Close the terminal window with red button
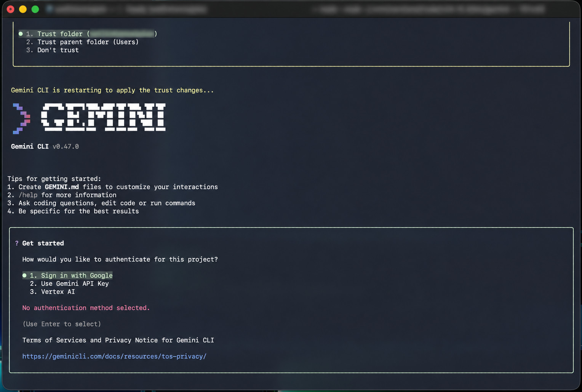 [11, 9]
